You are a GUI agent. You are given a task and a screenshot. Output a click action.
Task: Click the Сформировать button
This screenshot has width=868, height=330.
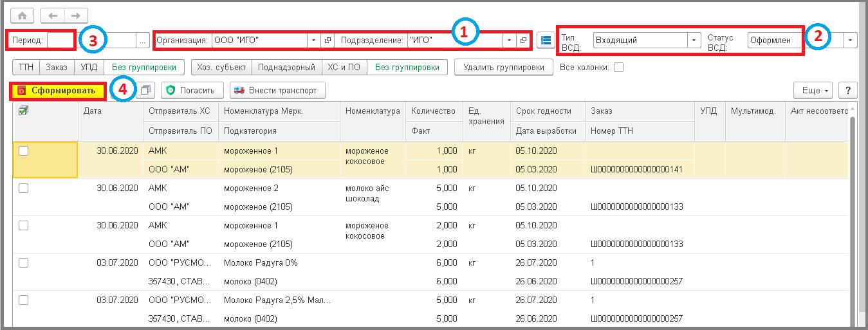[57, 91]
